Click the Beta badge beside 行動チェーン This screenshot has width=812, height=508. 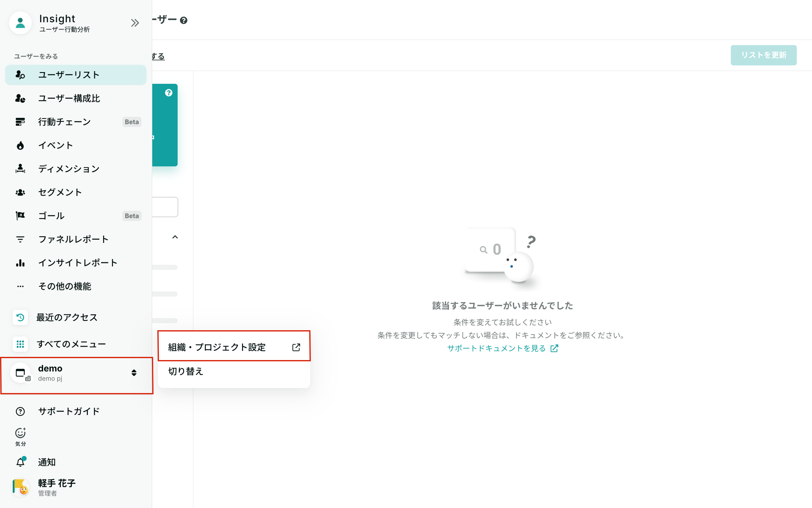tap(132, 122)
